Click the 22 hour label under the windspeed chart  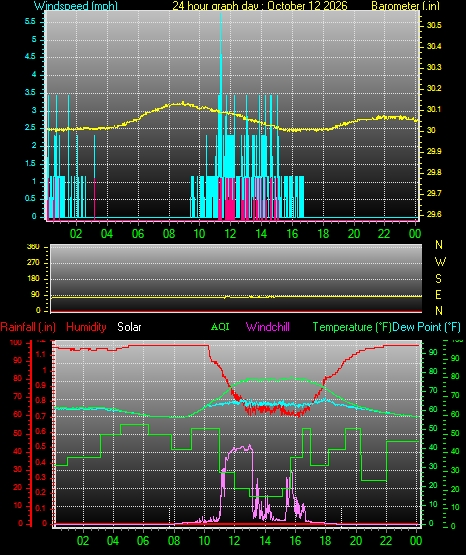point(384,234)
